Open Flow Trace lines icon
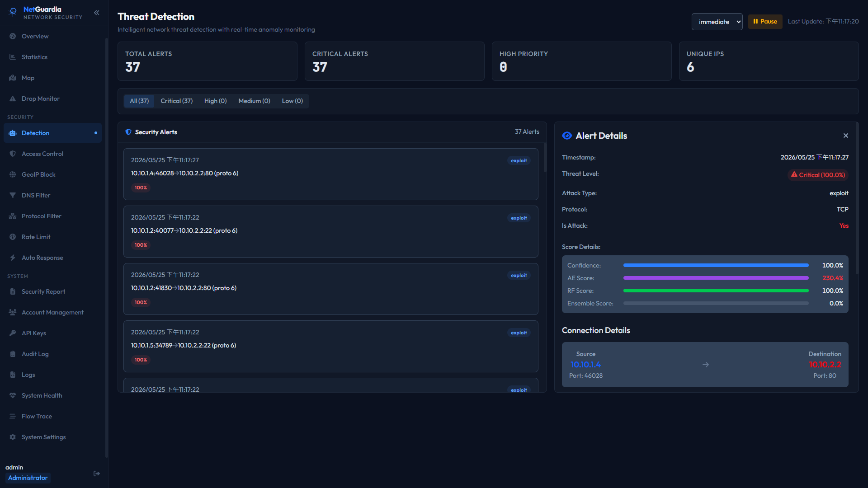This screenshot has height=488, width=868. (13, 416)
